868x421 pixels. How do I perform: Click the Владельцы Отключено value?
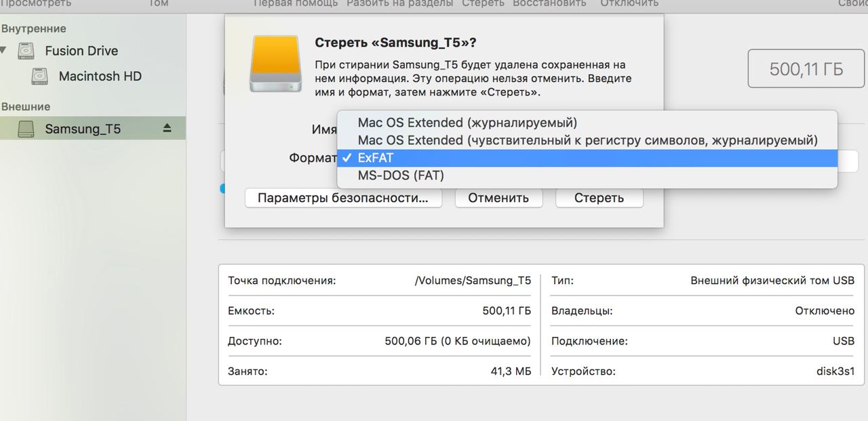pos(825,310)
